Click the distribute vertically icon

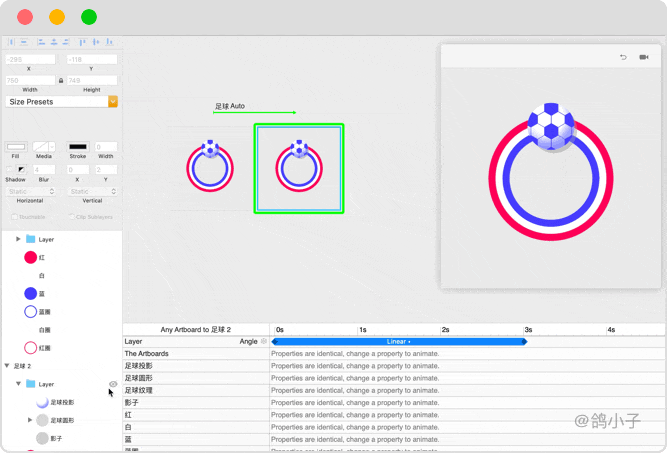[x=24, y=42]
